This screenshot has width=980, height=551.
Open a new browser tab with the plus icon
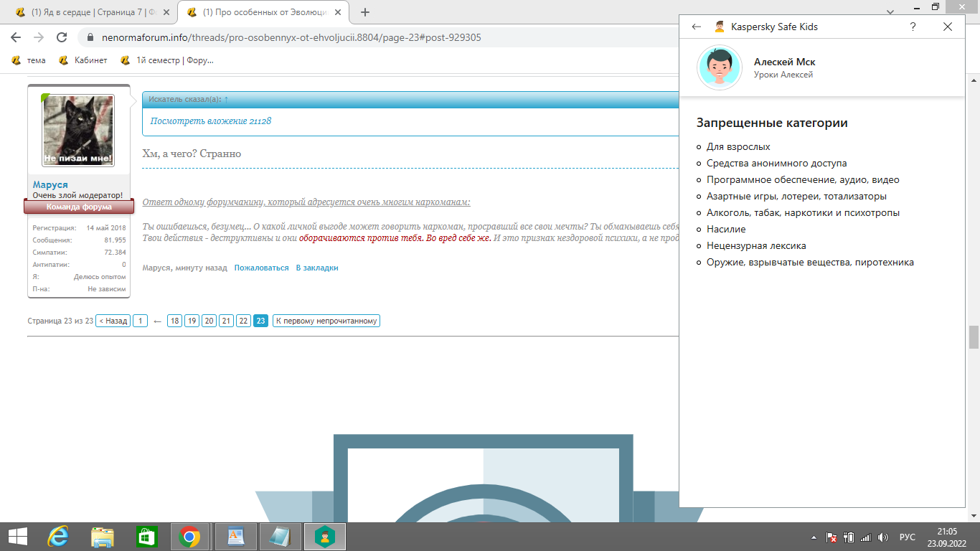pos(365,12)
